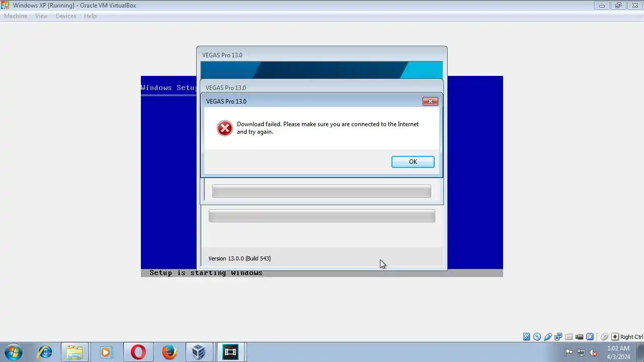Image resolution: width=644 pixels, height=362 pixels.
Task: Click the Windows Setup heading in VM screen
Action: 169,87
